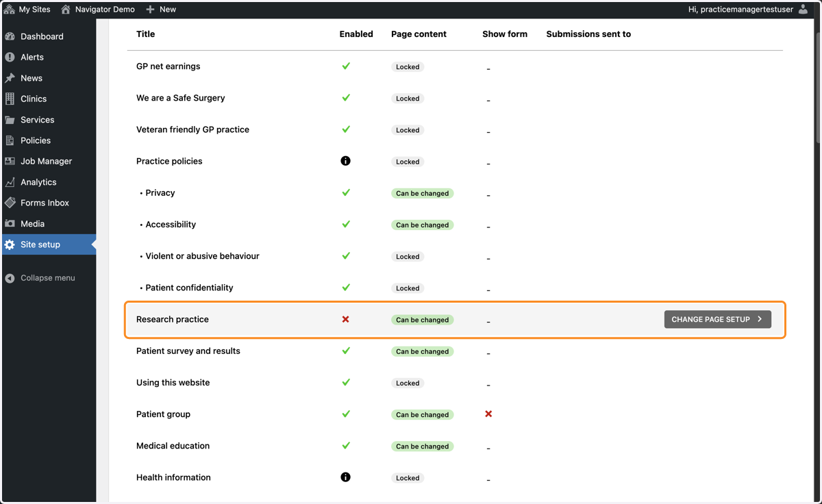This screenshot has width=822, height=504.
Task: Click the Violent or abusive behaviour row
Action: (454, 256)
